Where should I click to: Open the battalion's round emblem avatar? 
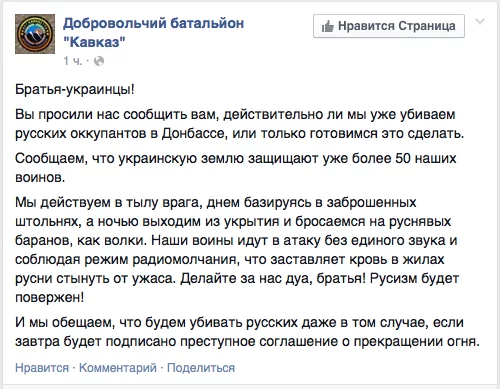click(x=35, y=34)
